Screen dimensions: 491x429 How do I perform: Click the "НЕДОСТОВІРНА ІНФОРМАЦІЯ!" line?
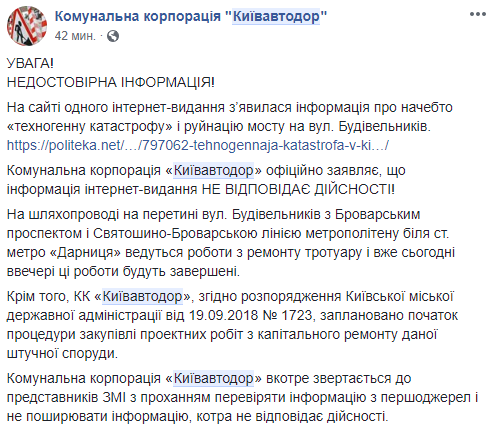click(x=111, y=82)
